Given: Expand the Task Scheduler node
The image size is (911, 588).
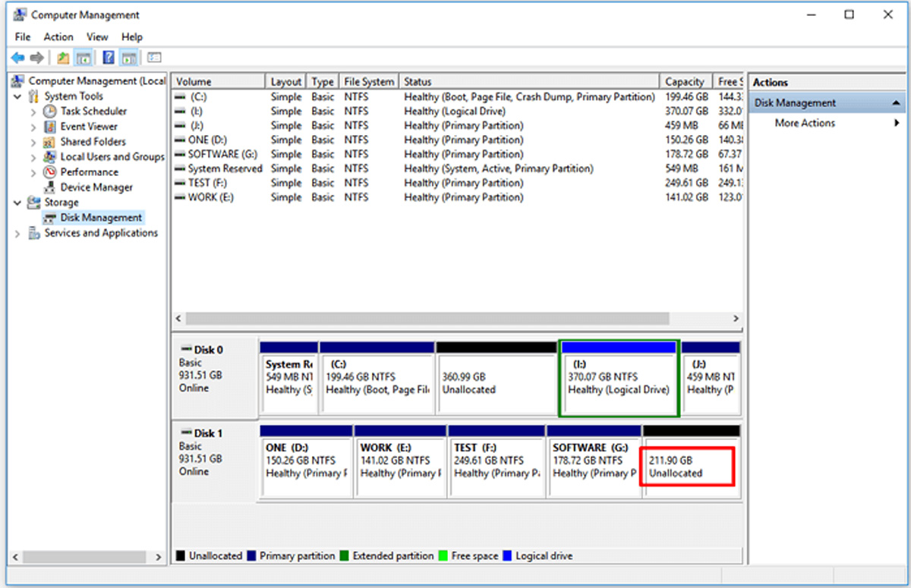Looking at the screenshot, I should point(35,111).
